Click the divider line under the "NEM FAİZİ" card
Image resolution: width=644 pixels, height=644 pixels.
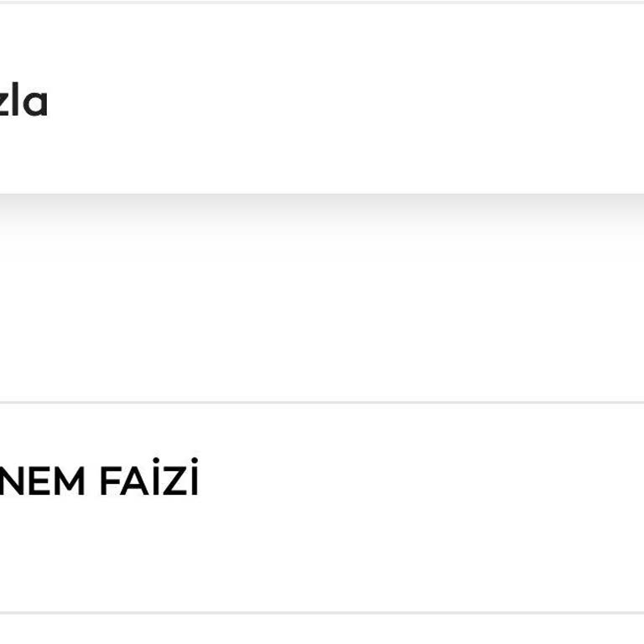[x=322, y=612]
